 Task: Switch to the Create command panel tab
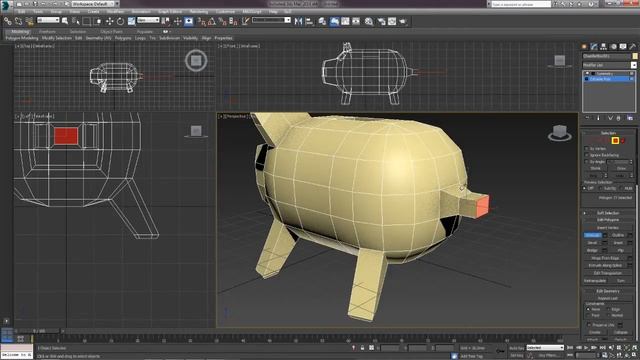coord(584,47)
